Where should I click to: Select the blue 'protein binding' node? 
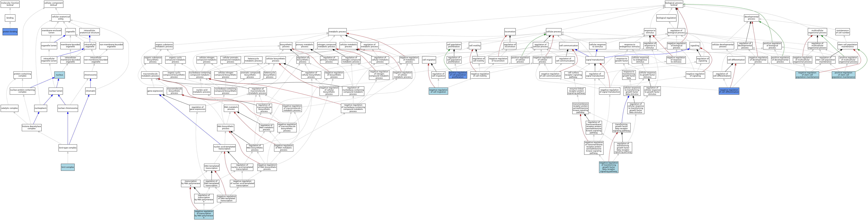click(10, 32)
